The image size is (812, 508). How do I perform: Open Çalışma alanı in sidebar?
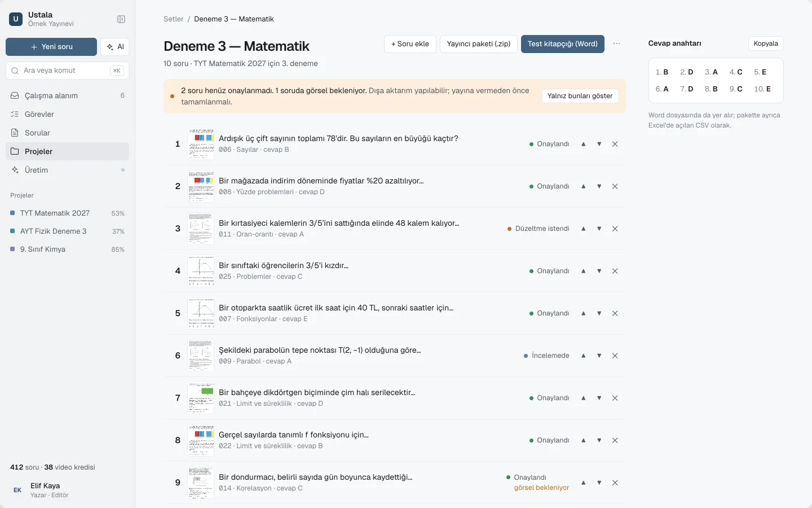(x=67, y=95)
